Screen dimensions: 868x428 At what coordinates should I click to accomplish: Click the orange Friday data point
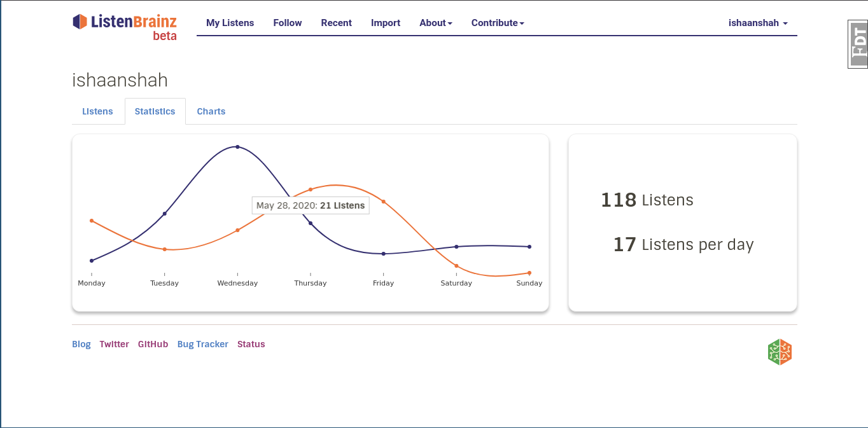[x=383, y=202]
